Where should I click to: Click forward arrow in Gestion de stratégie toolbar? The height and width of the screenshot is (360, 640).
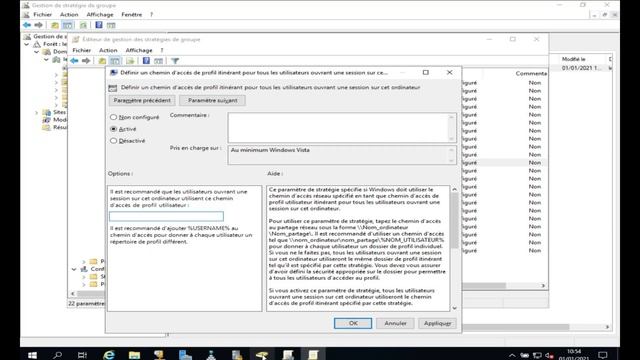(x=38, y=25)
